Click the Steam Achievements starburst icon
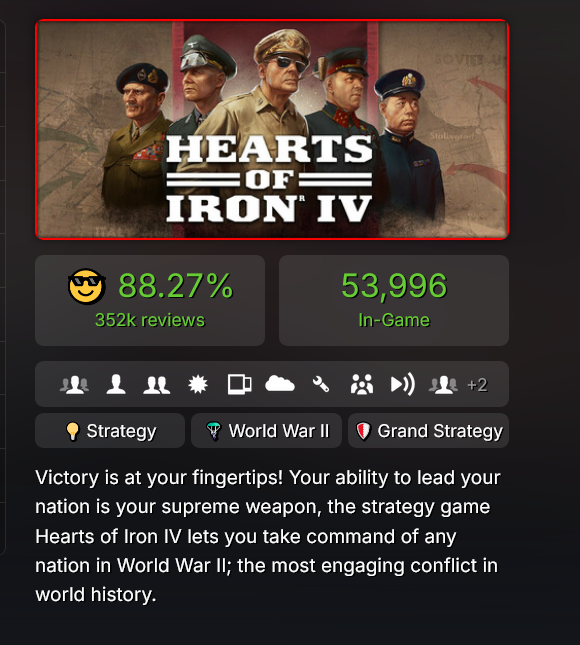Viewport: 580px width, 645px height. pos(198,385)
